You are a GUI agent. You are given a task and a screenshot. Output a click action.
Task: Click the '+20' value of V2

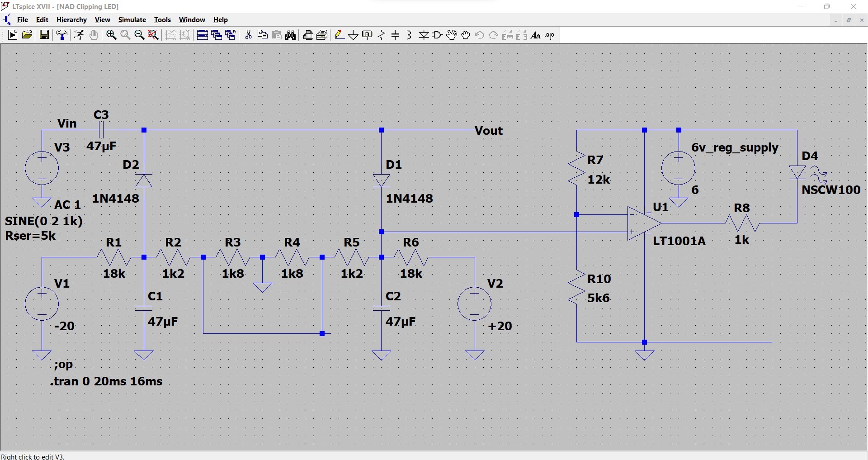[500, 326]
